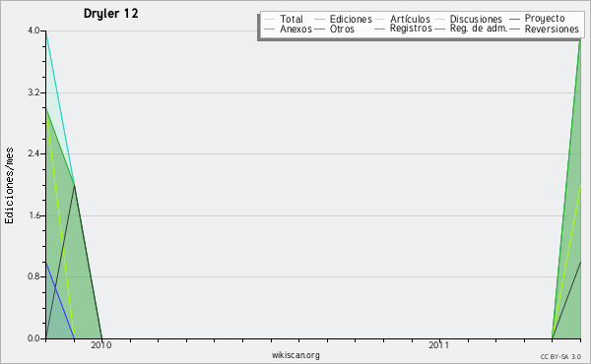This screenshot has width=591, height=364.
Task: Click the x-axis label 2010
Action: (x=101, y=345)
